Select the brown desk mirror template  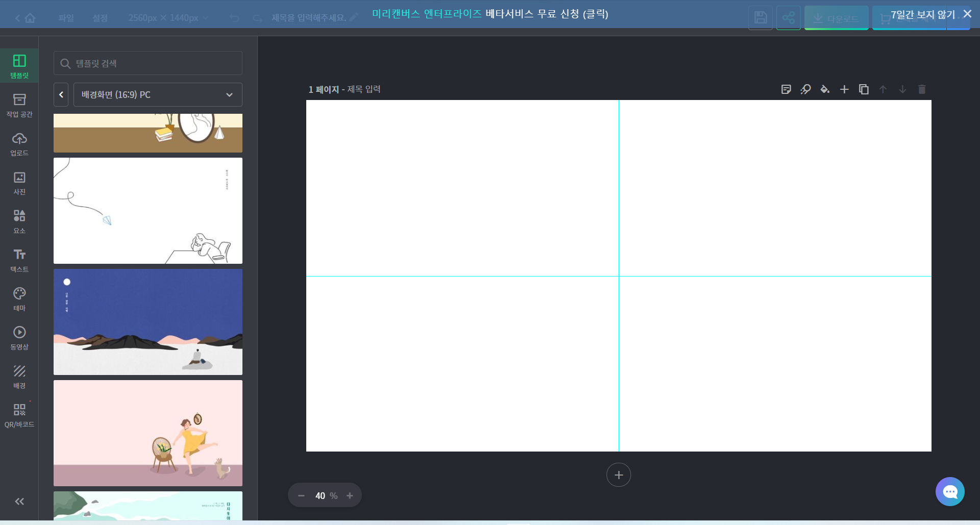point(148,133)
